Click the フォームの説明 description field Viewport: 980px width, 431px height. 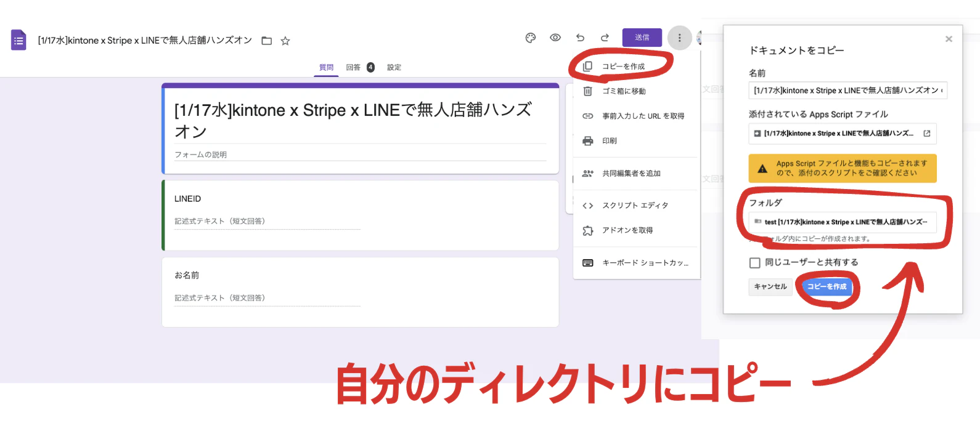pos(361,155)
